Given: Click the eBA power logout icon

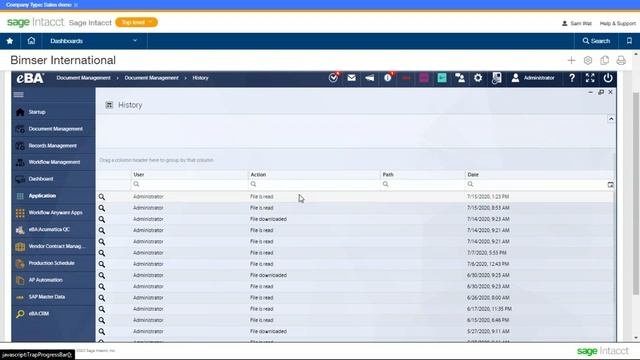Looking at the screenshot, I should click(608, 78).
